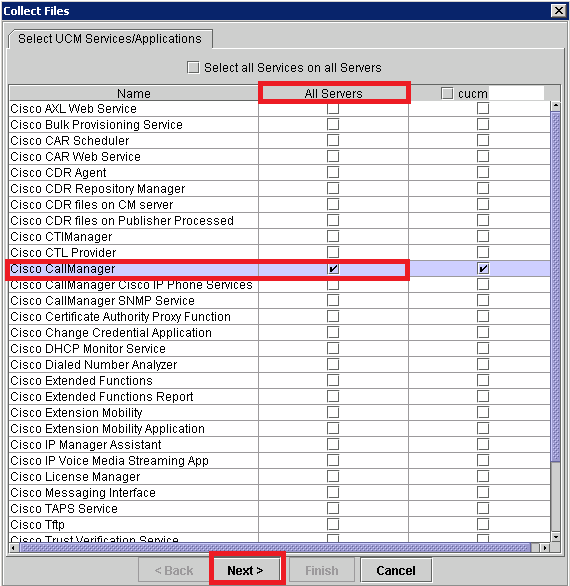Image resolution: width=570 pixels, height=586 pixels.
Task: Enable Cisco Tftp under All Servers
Action: coord(333,524)
